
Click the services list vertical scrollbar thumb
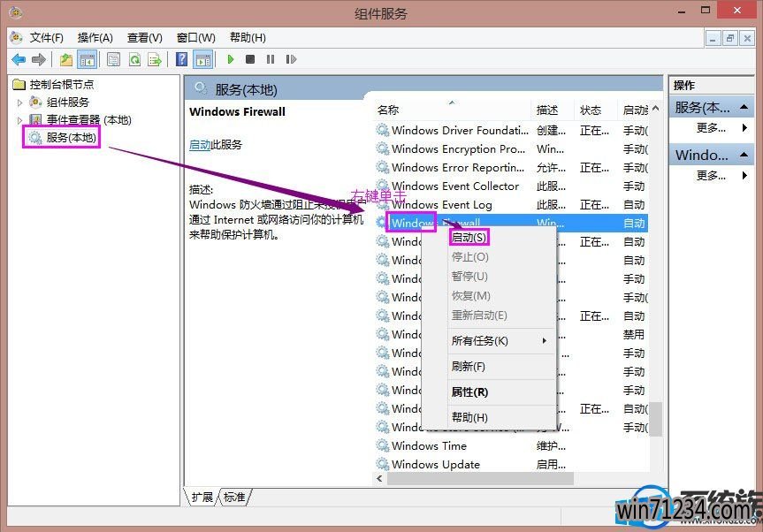(x=656, y=419)
